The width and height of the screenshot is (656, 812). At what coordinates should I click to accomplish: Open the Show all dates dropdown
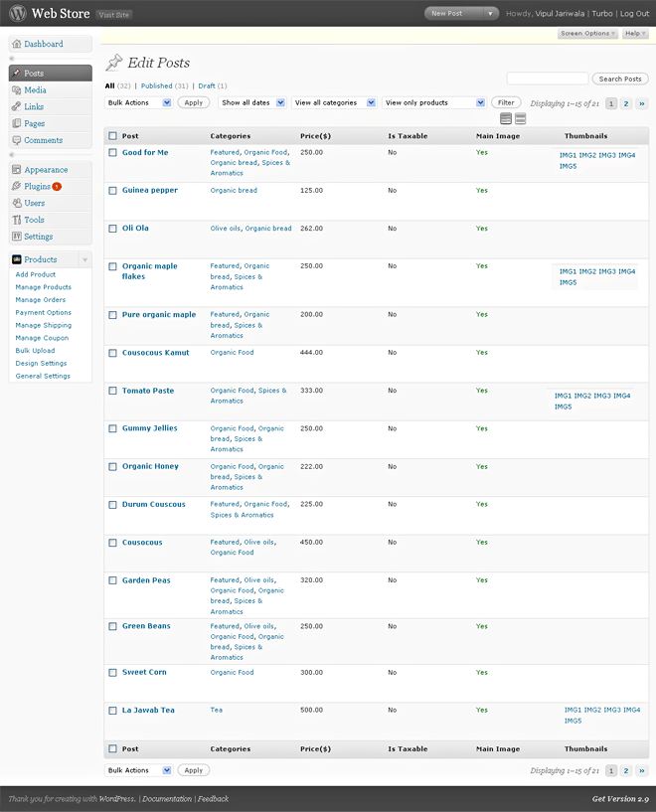click(x=251, y=102)
